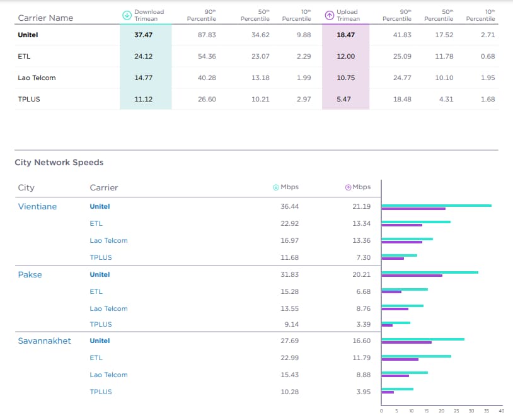
Task: Click Lao Telcom 90th percentile download 40.28
Action: (207, 78)
